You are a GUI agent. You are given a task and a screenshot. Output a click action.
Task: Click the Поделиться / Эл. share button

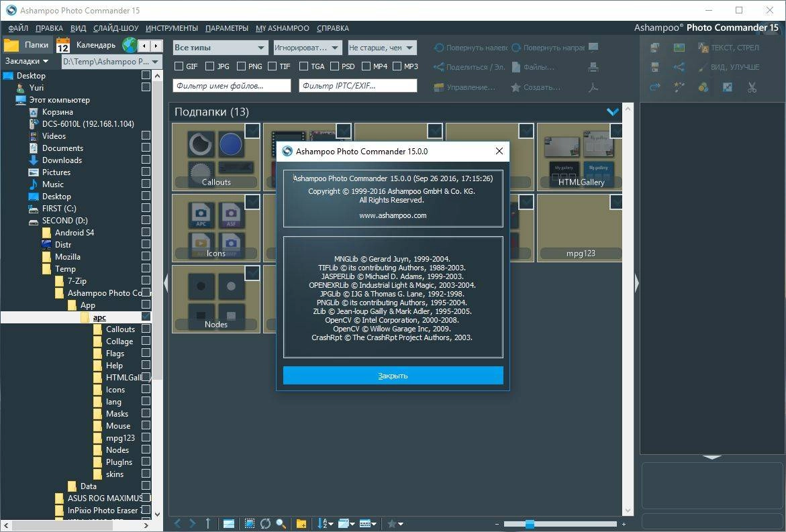tap(469, 66)
